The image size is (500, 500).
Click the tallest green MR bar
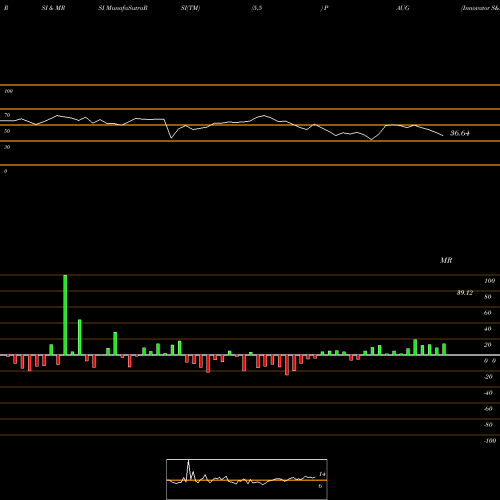click(65, 315)
